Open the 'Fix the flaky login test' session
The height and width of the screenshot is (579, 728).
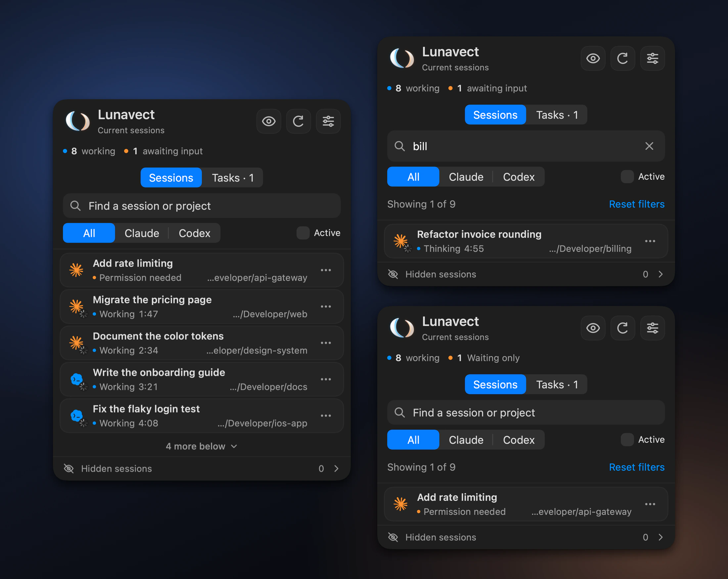pyautogui.click(x=202, y=416)
